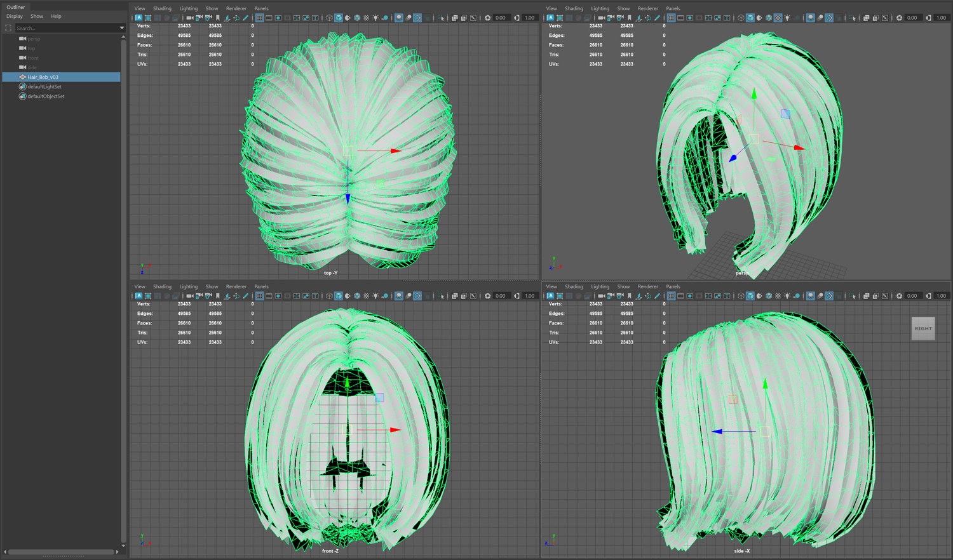Click the Outliner panel tab
The width and height of the screenshot is (953, 560).
pos(16,7)
